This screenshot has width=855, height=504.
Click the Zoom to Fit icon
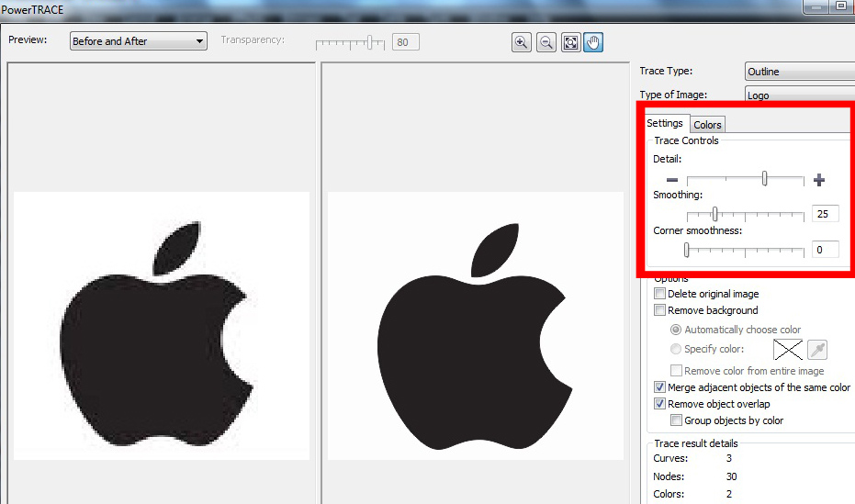[570, 42]
